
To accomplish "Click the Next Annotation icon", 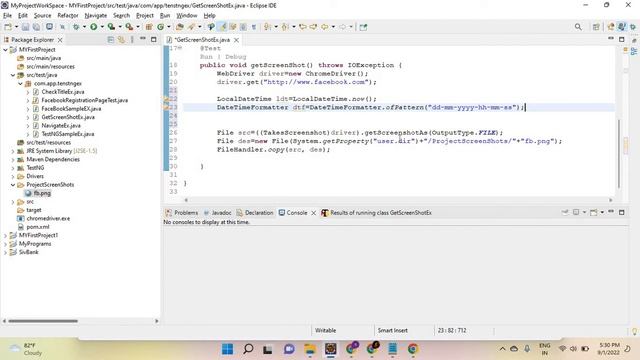I will [267, 27].
